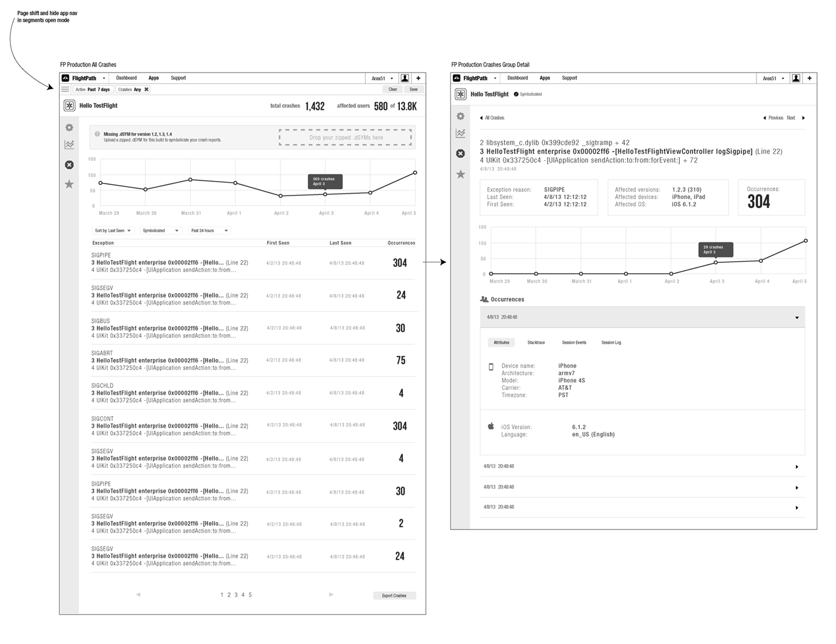Open the Sort by: Last Seen dropdown

tap(113, 231)
